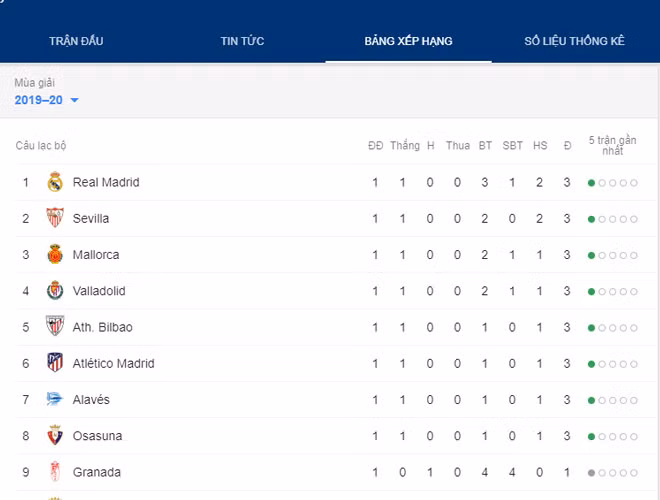Click the Granada club crest icon
660x500 pixels.
(55, 472)
